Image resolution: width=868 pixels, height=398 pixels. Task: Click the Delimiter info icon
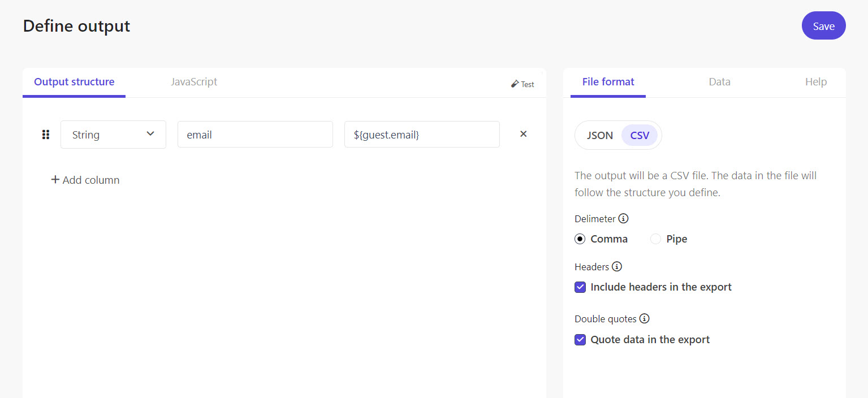click(x=623, y=218)
